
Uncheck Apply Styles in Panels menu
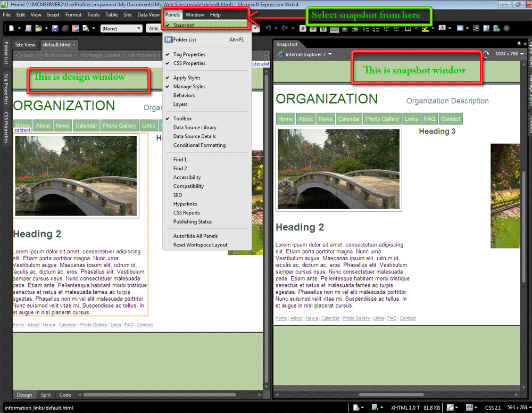click(207, 78)
